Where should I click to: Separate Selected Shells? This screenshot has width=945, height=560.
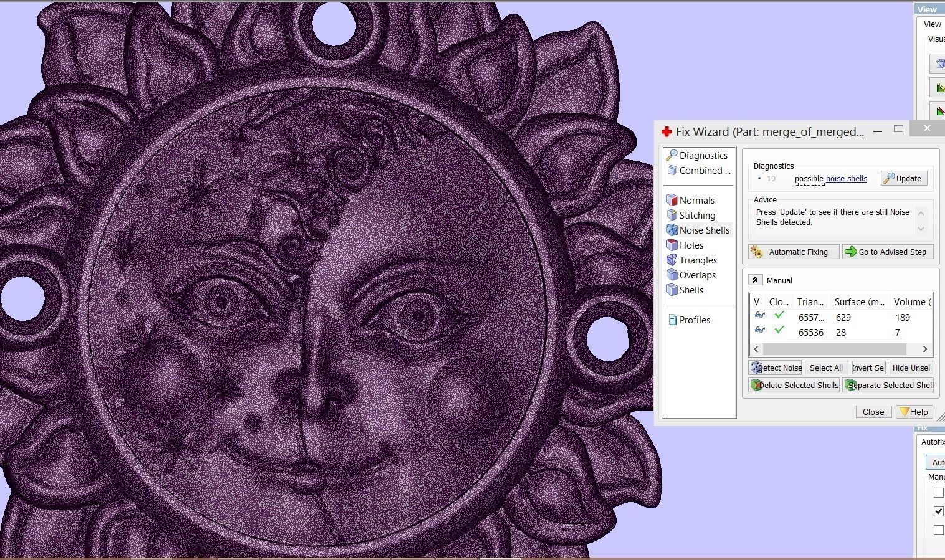coord(888,386)
